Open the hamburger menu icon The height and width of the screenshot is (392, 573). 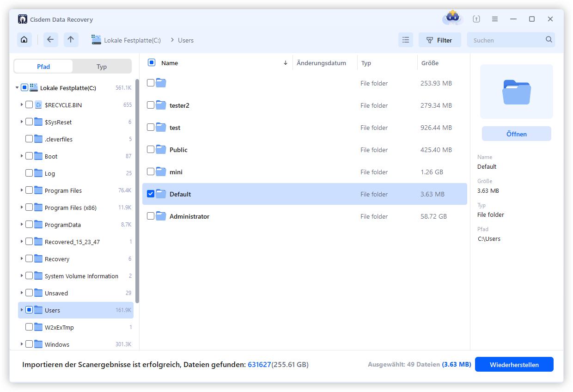pos(494,19)
